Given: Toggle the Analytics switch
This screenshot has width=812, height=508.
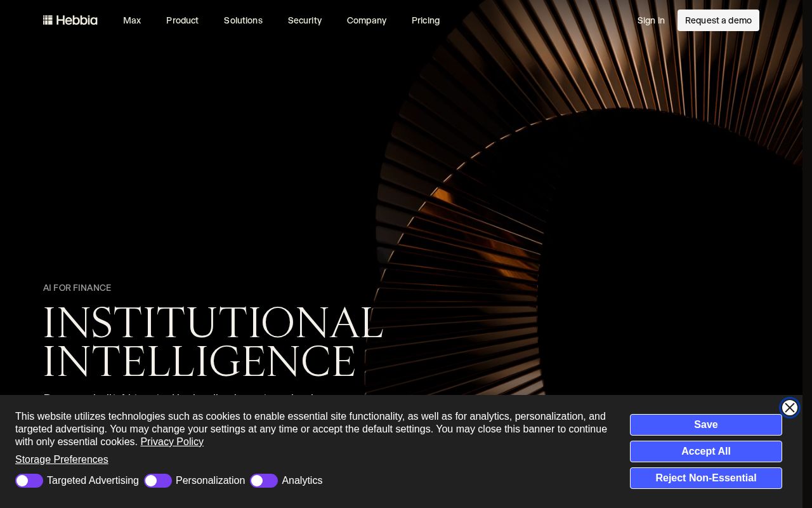Looking at the screenshot, I should tap(264, 481).
